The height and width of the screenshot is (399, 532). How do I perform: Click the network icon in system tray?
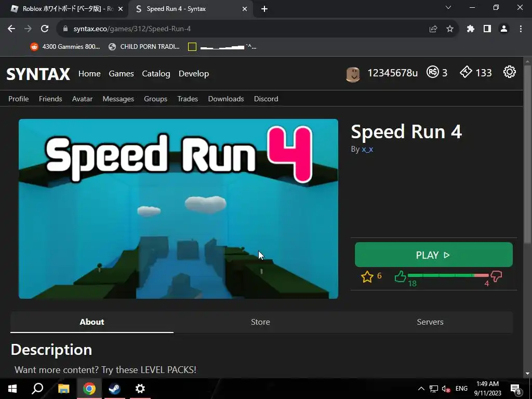(x=434, y=389)
